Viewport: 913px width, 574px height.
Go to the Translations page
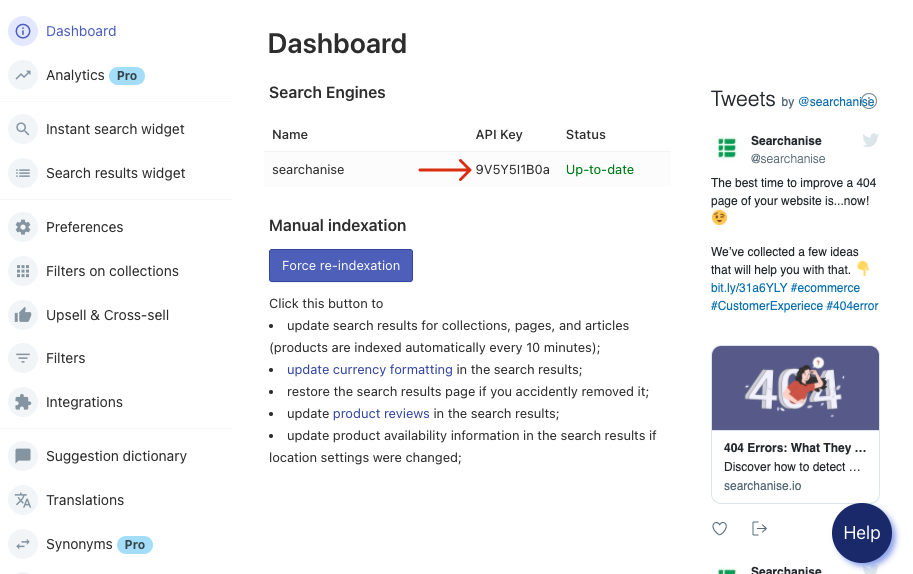pos(85,500)
